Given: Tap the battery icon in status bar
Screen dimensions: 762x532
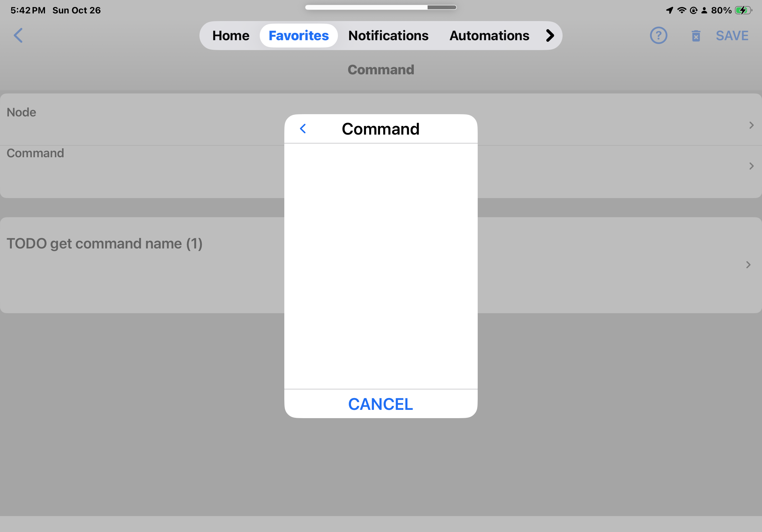Looking at the screenshot, I should (743, 10).
